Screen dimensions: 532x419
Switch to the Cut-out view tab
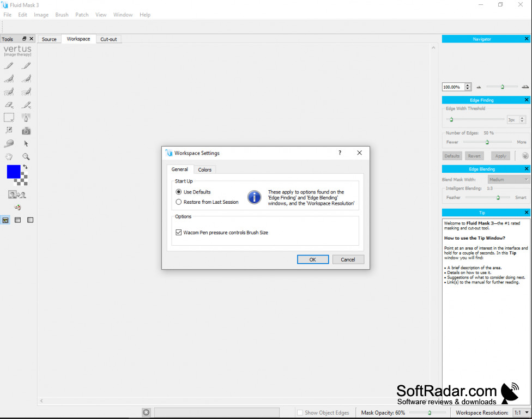(108, 39)
